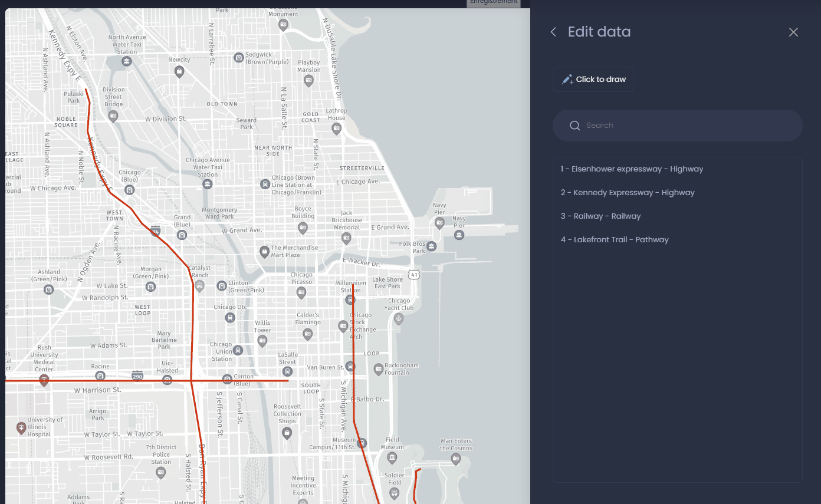821x504 pixels.
Task: Click the Chicago Otc station marker
Action: (230, 317)
